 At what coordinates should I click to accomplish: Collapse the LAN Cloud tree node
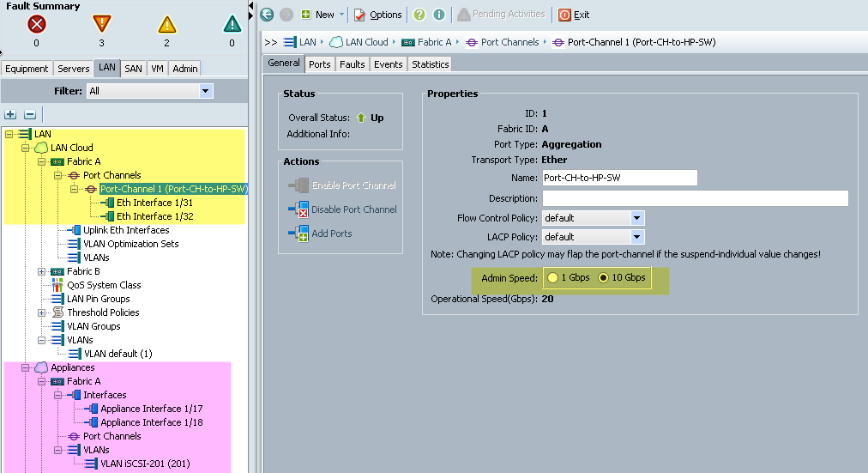(x=25, y=148)
